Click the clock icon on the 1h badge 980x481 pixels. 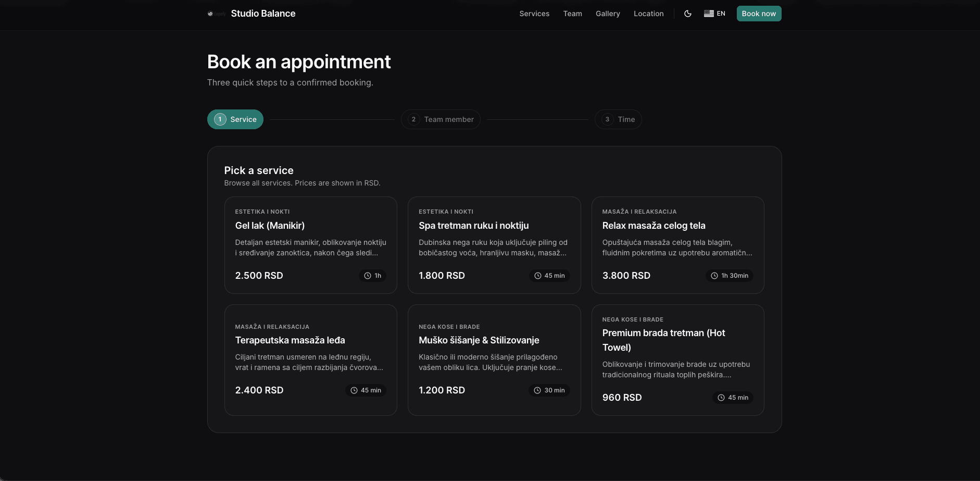368,276
